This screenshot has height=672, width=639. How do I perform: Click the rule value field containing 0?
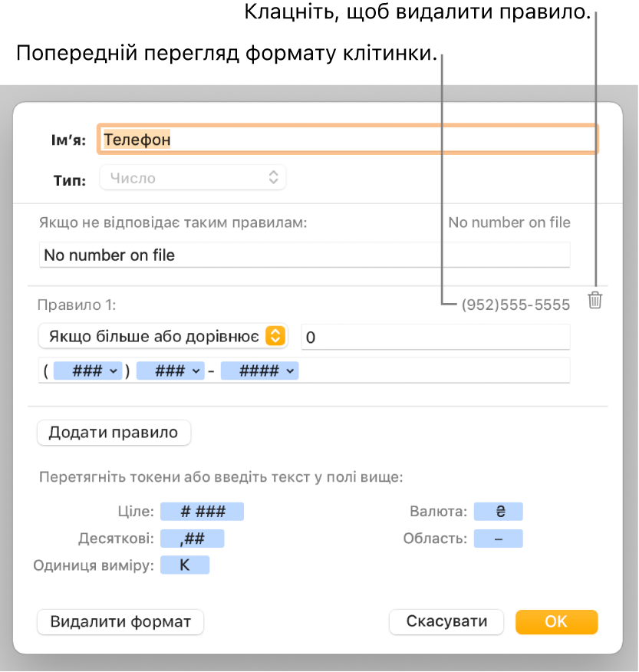[436, 337]
